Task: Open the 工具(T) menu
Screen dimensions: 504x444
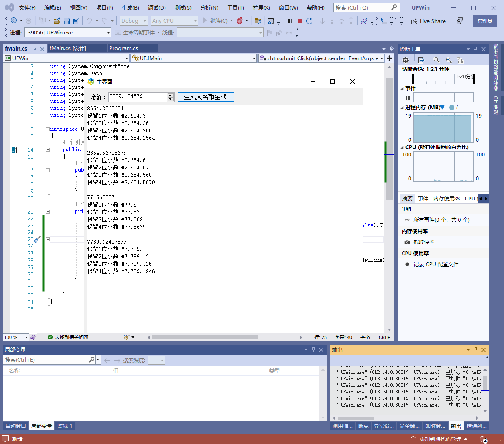Action: [x=235, y=8]
